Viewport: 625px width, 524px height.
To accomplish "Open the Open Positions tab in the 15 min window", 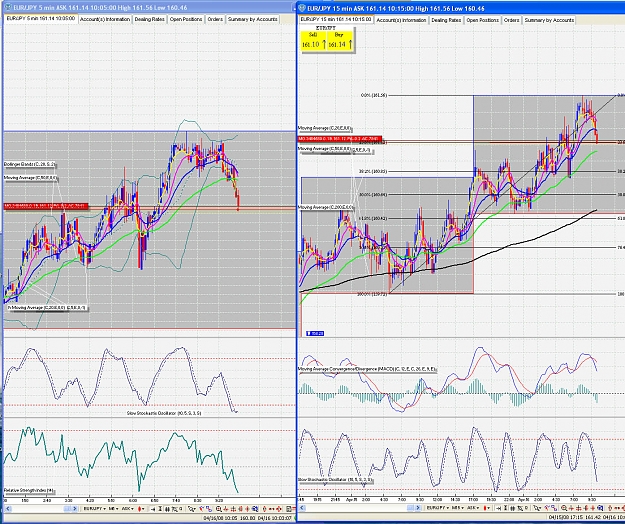I will (x=482, y=20).
